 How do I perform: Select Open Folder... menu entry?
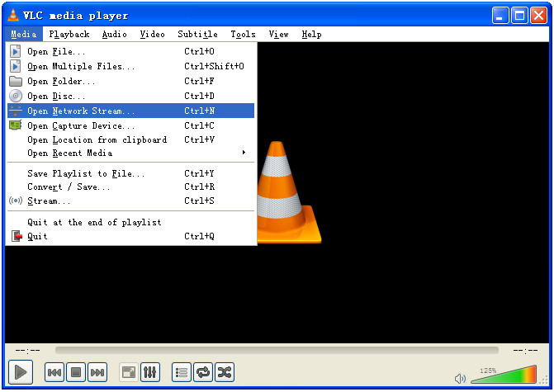tap(130, 81)
